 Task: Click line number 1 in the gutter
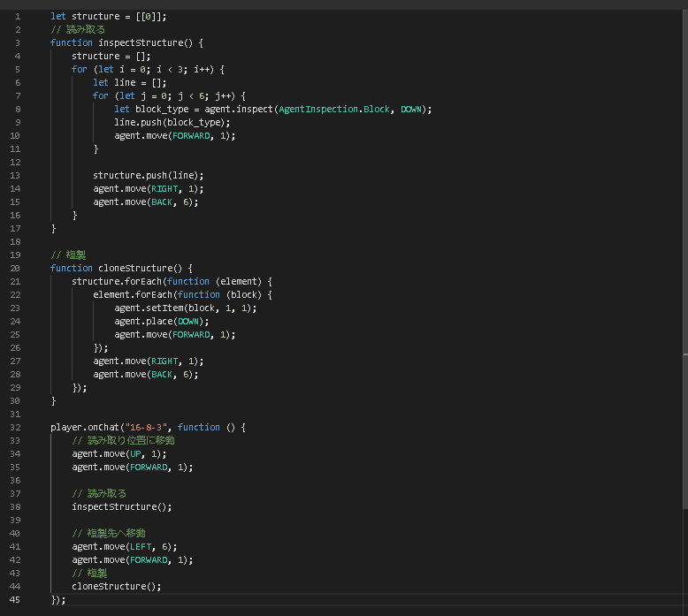click(x=18, y=16)
